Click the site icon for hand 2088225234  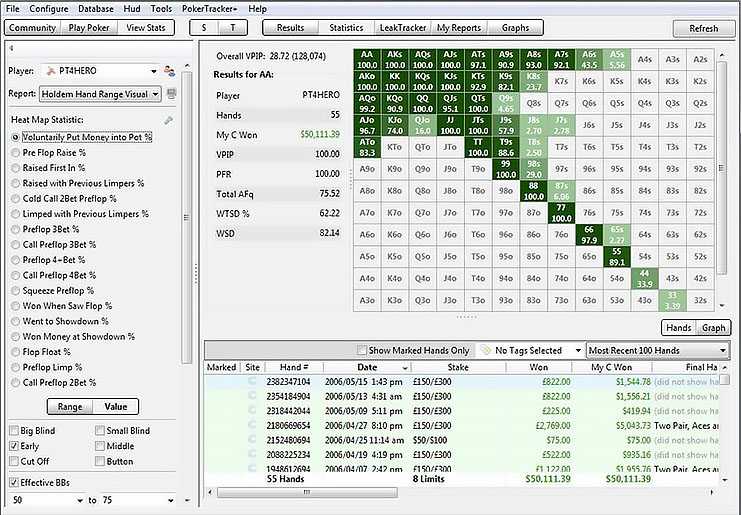click(x=252, y=455)
